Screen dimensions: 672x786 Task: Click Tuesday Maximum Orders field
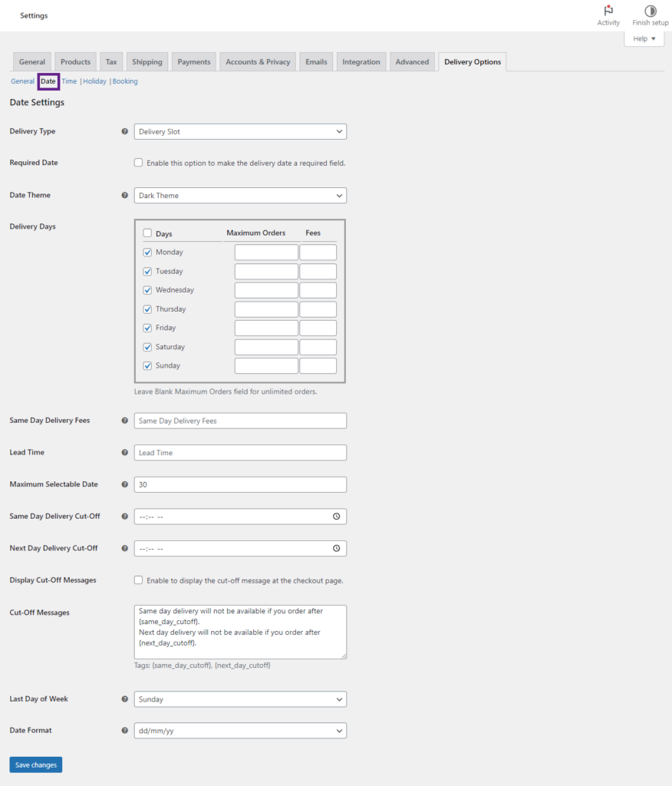click(266, 271)
